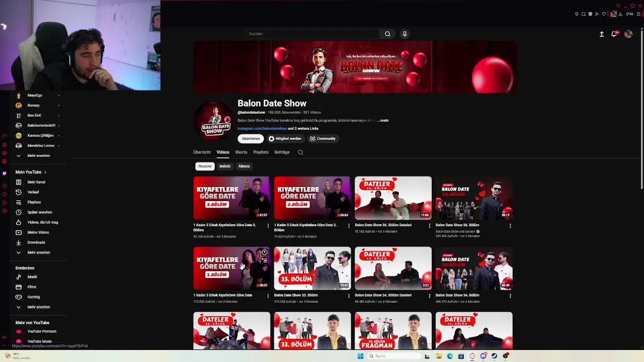Activate voice search microphone icon
Image resolution: width=644 pixels, height=362 pixels.
point(405,34)
